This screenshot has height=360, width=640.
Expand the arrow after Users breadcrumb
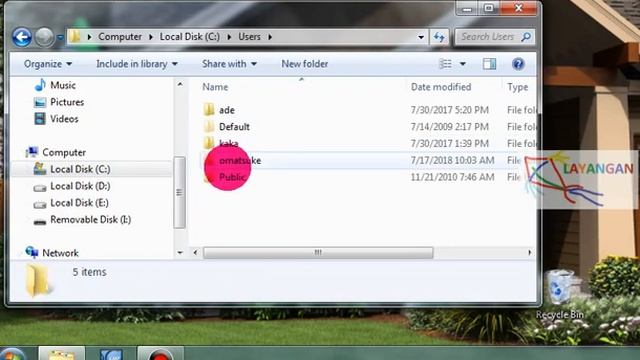coord(270,37)
